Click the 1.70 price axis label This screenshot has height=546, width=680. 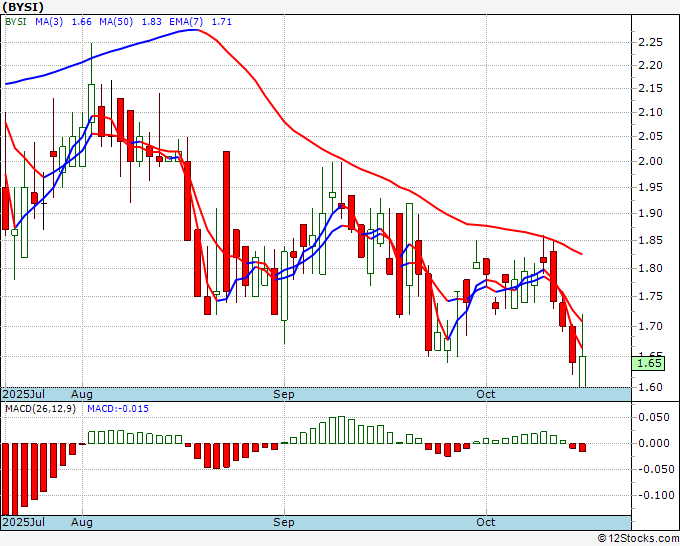[651, 326]
